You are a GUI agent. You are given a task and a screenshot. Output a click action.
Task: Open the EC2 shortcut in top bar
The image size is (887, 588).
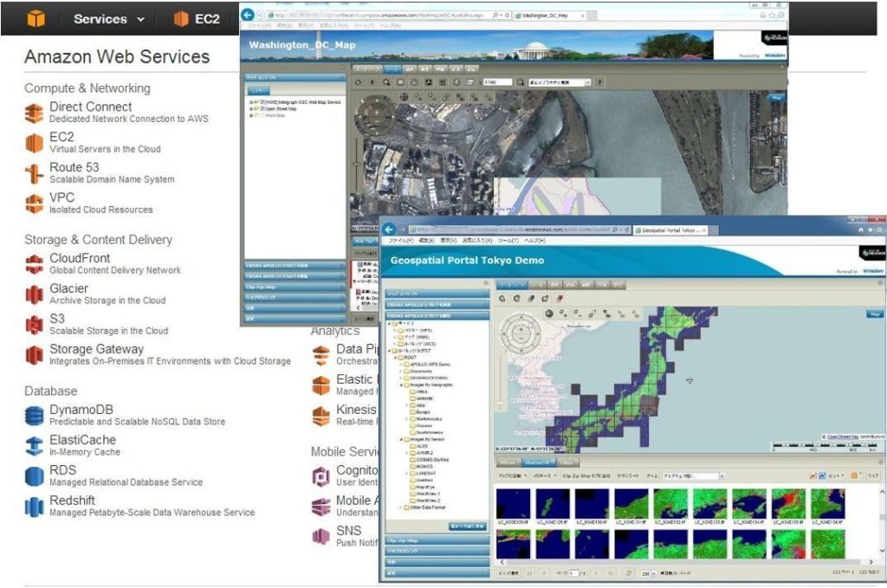tap(197, 18)
